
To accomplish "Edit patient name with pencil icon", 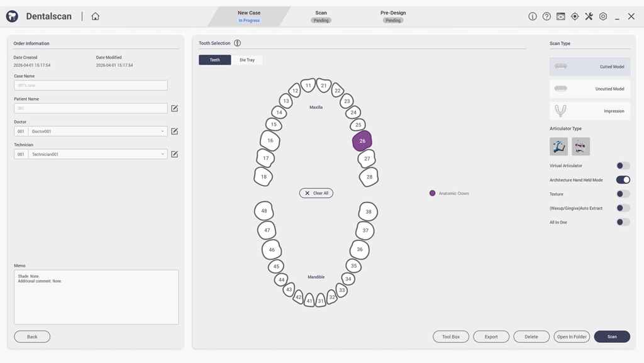I will click(x=175, y=108).
